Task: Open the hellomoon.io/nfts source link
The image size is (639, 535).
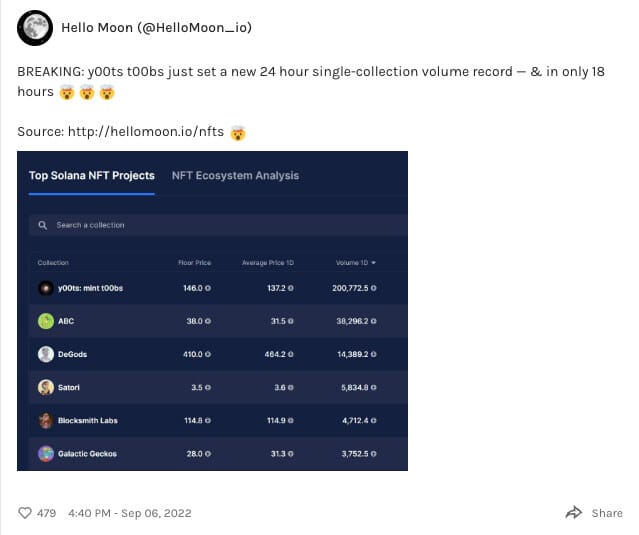Action: click(144, 132)
